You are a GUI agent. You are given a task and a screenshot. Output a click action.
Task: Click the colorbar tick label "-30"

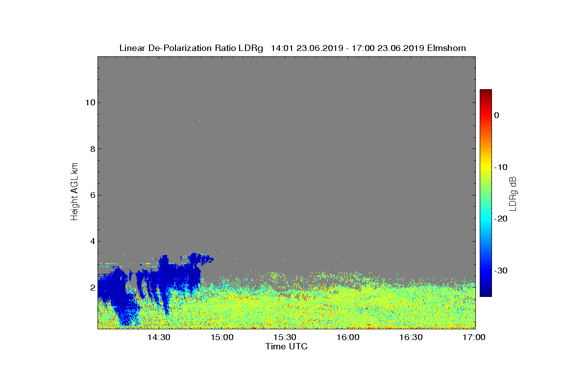click(500, 271)
